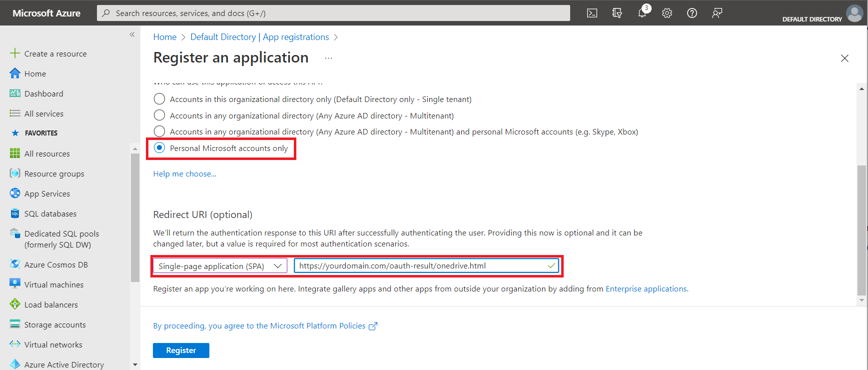
Task: Open the Single-page application platform dropdown
Action: click(x=220, y=266)
